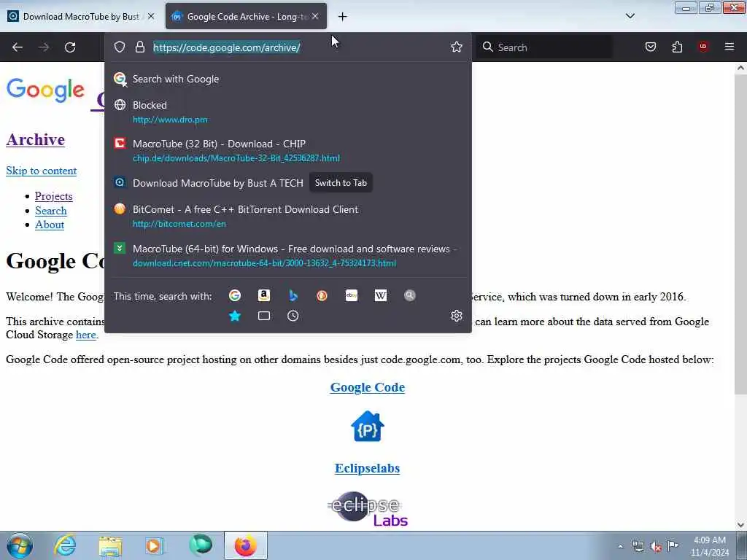Focus the toolbar Search box
Image resolution: width=747 pixels, height=560 pixels.
[x=544, y=47]
